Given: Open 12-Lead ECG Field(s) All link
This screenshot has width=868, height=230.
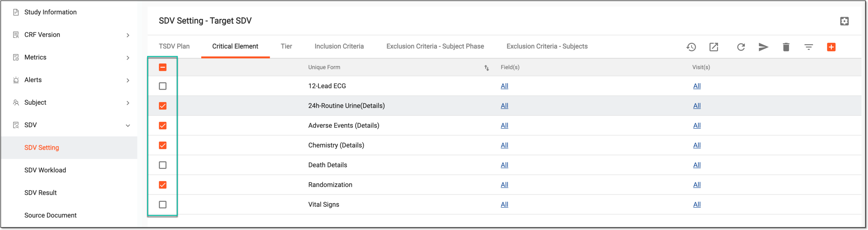Looking at the screenshot, I should click(504, 86).
